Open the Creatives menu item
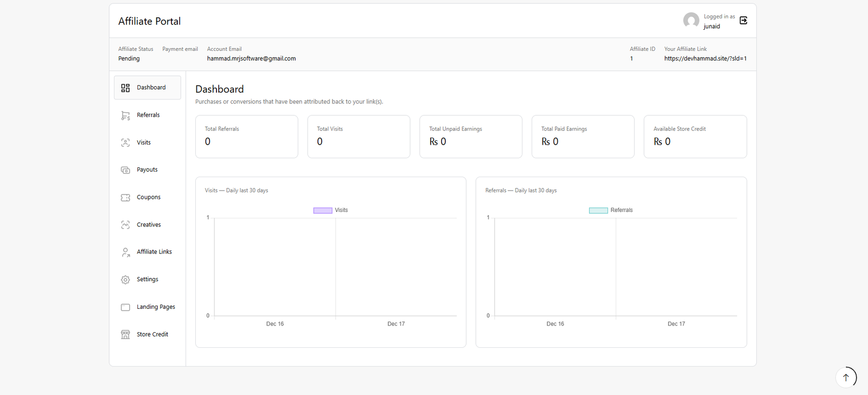Screen dimensions: 868x395 click(x=149, y=225)
